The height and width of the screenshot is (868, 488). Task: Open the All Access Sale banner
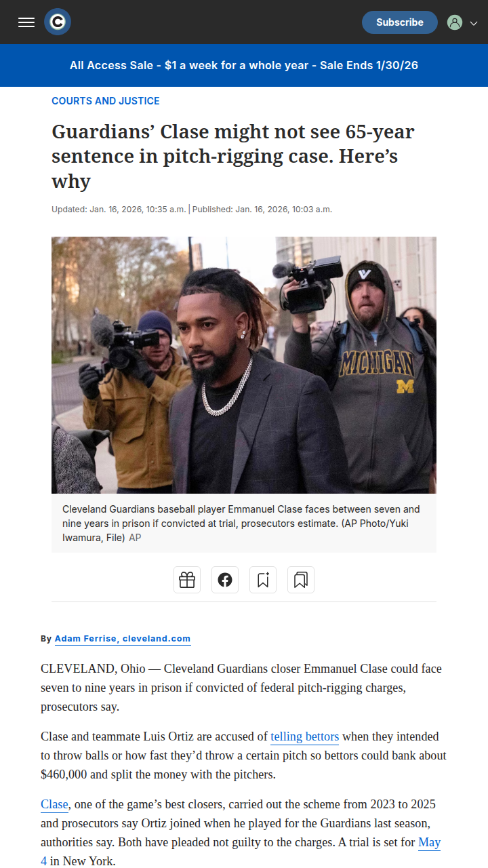tap(244, 65)
